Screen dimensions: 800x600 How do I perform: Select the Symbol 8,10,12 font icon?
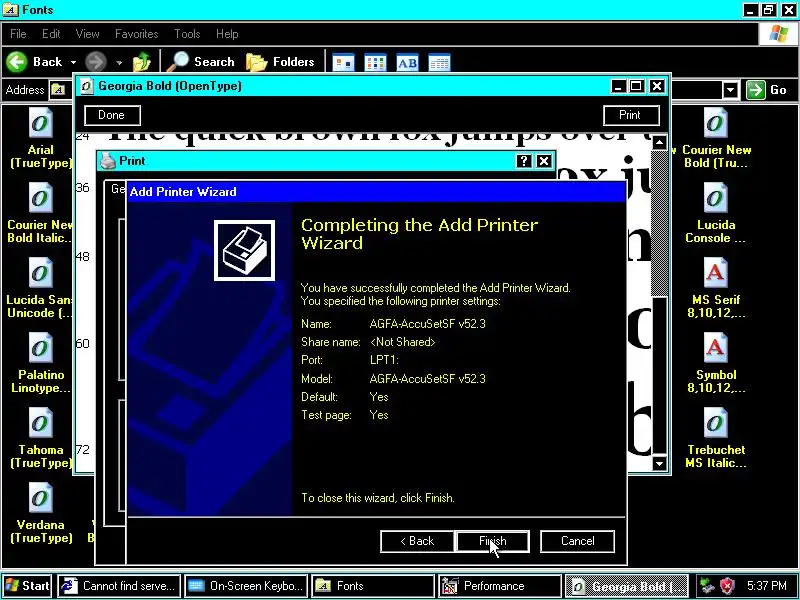[x=715, y=347]
